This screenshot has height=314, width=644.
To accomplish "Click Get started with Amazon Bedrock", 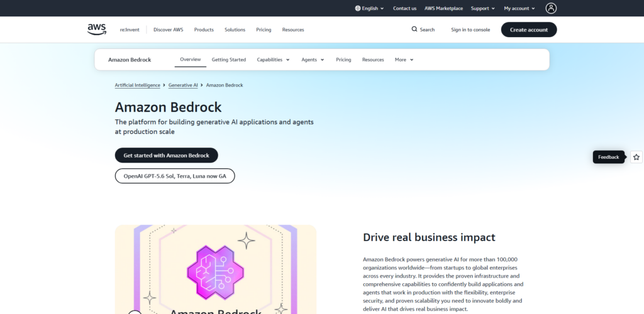I will coord(166,155).
